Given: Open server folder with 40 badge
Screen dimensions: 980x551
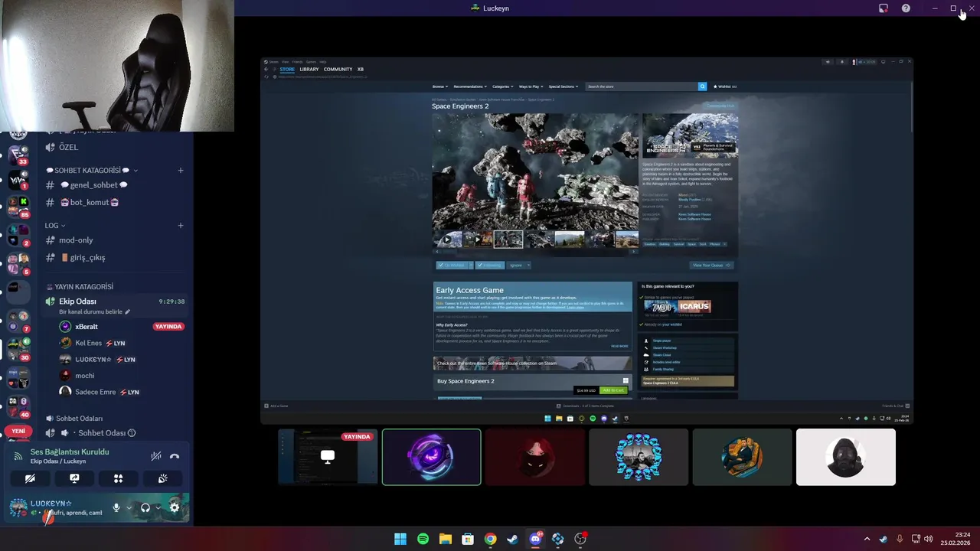Looking at the screenshot, I should pos(18,406).
